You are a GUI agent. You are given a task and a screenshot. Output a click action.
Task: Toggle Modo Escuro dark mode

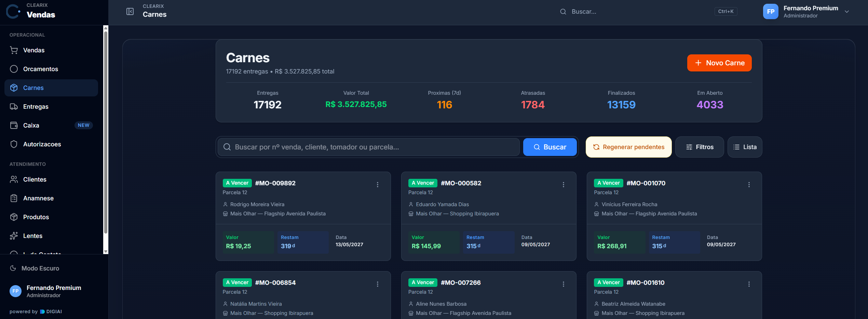[34, 268]
